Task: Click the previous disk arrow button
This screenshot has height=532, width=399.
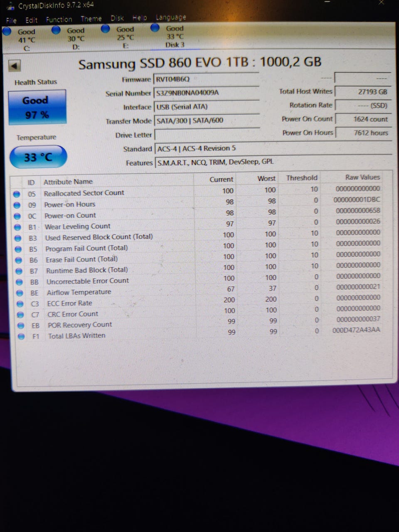Action: [15, 66]
